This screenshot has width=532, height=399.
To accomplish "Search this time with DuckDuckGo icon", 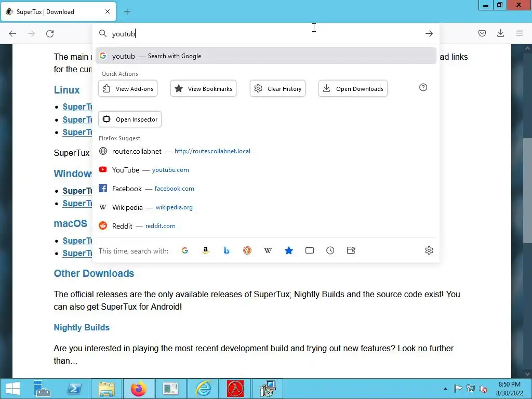I will (x=247, y=250).
